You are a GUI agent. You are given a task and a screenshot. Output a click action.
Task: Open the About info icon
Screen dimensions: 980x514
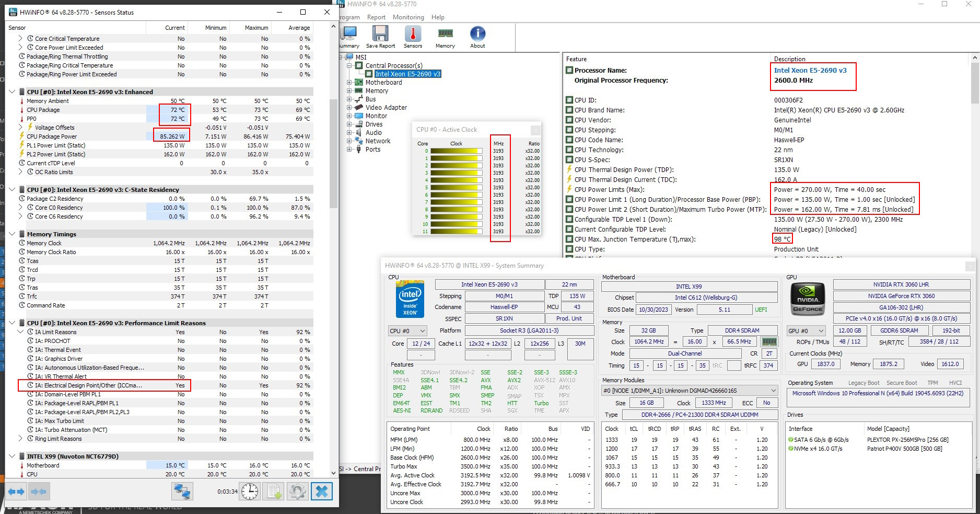(x=477, y=35)
